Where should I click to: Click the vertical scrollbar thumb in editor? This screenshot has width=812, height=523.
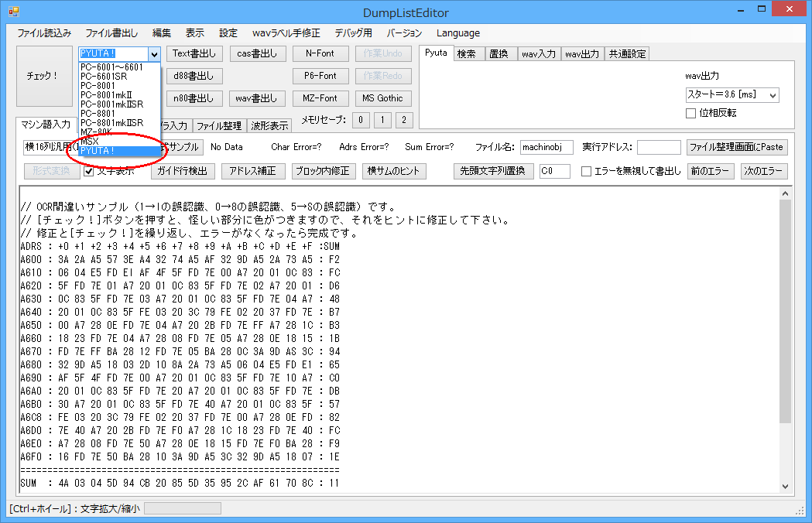[x=786, y=311]
